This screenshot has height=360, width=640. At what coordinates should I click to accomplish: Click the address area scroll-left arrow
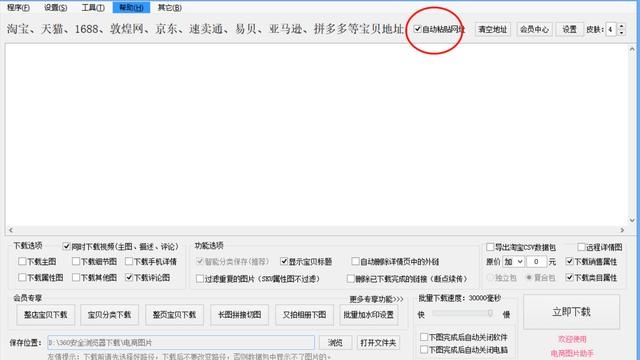pyautogui.click(x=11, y=230)
